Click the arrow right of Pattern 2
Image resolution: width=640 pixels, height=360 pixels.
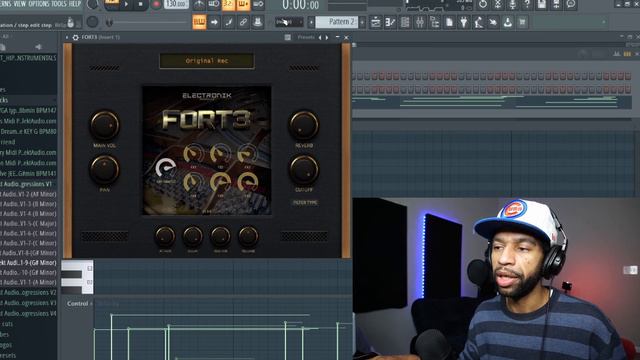(362, 22)
